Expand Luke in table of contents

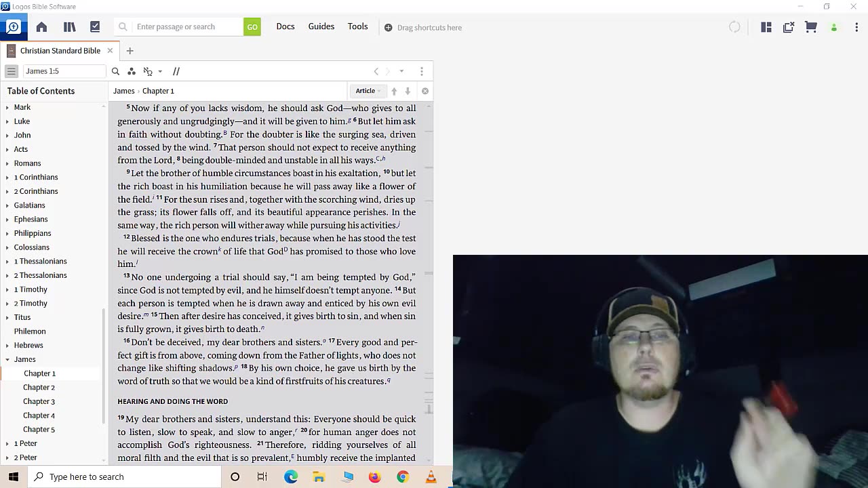tap(7, 121)
